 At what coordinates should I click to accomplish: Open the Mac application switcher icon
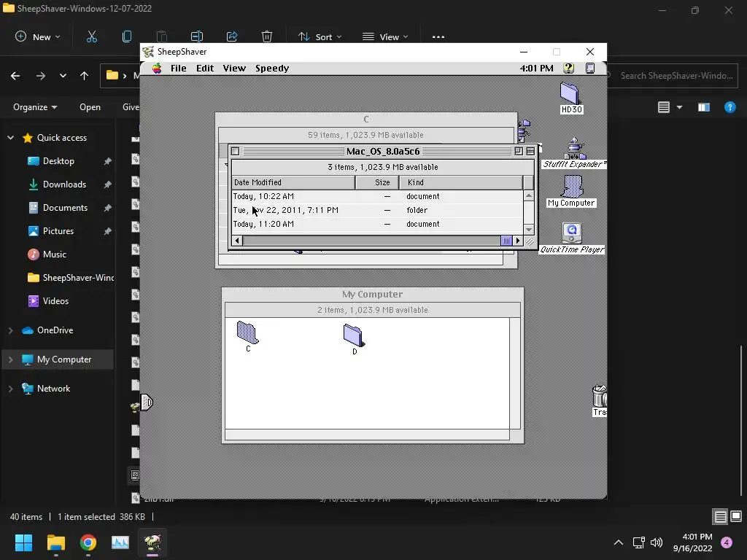click(x=590, y=68)
